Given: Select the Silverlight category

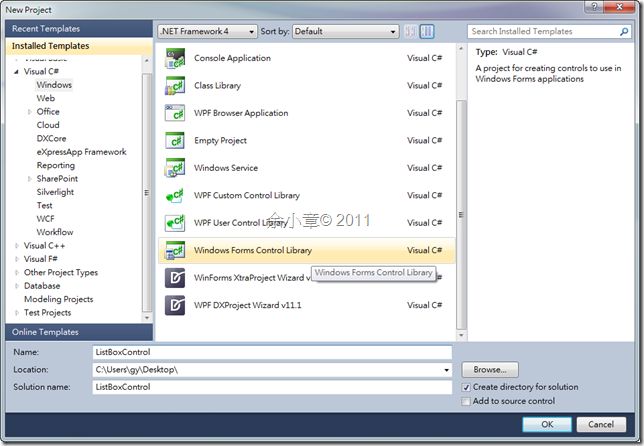Looking at the screenshot, I should (55, 192).
